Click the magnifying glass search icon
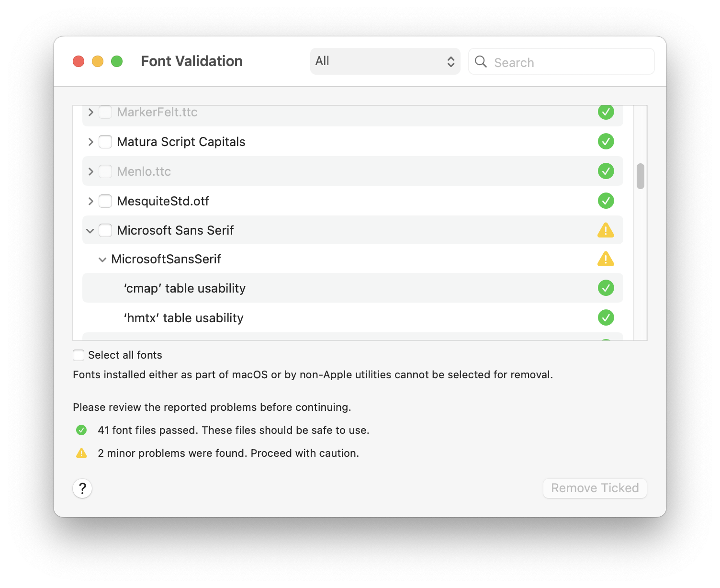The image size is (720, 588). point(481,62)
